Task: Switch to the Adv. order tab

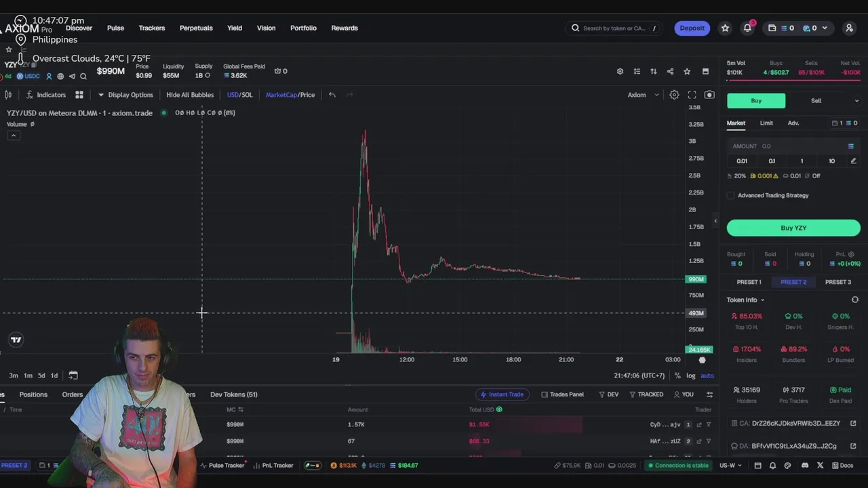Action: click(x=793, y=123)
